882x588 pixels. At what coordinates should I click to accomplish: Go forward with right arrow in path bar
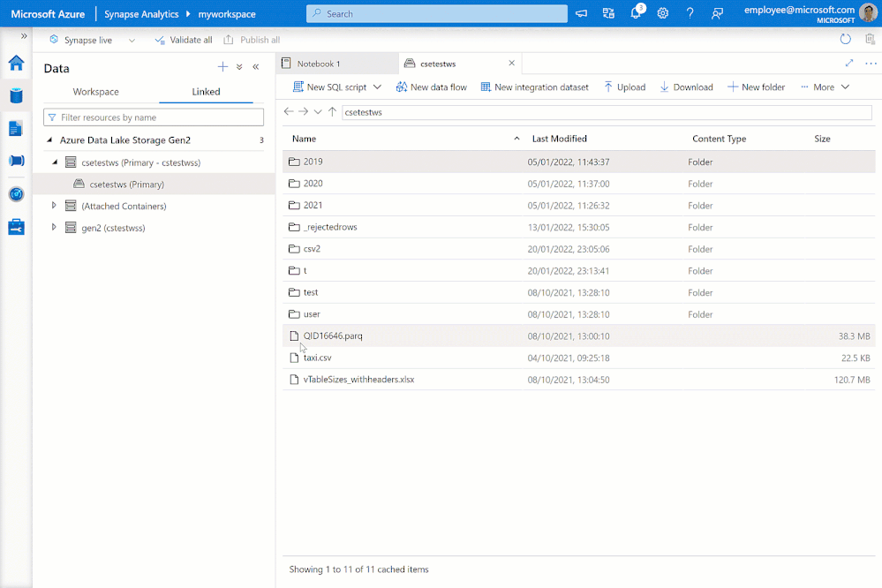[303, 111]
